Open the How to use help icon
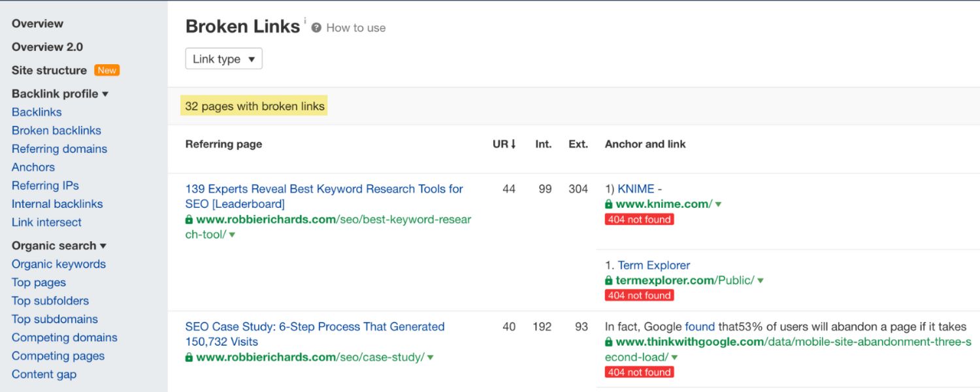This screenshot has height=392, width=980. pyautogui.click(x=316, y=27)
